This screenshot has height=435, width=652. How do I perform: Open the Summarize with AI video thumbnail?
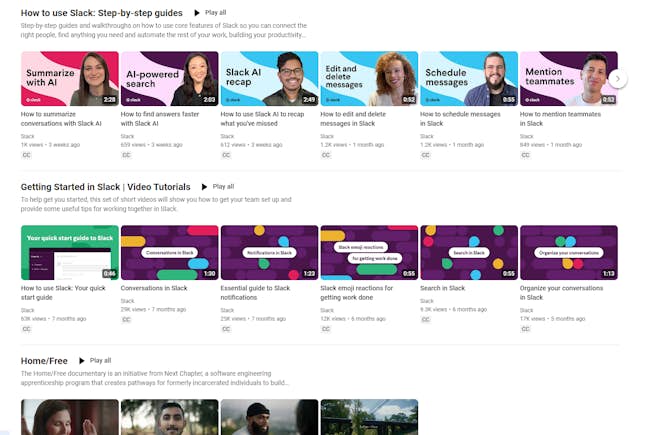click(x=69, y=78)
